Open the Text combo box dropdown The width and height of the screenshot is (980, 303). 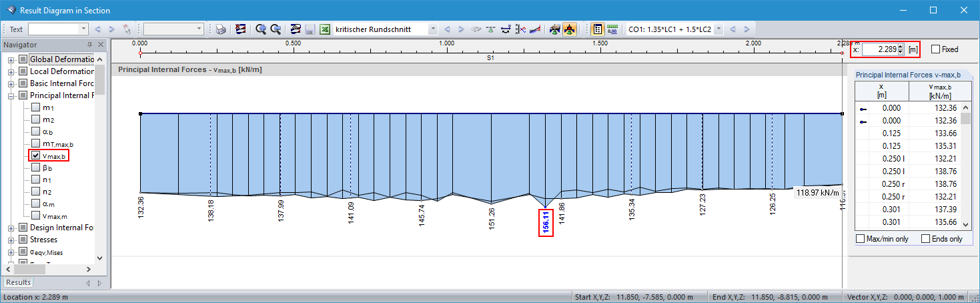83,29
